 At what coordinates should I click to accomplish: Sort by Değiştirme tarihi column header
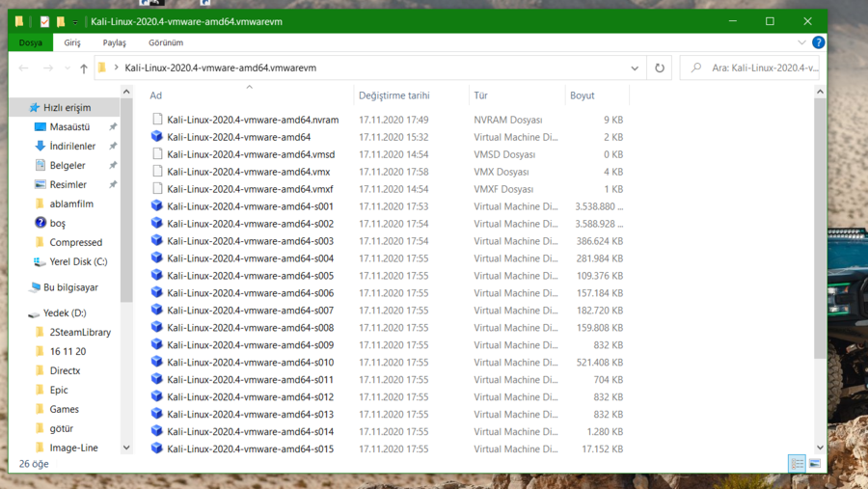(393, 95)
